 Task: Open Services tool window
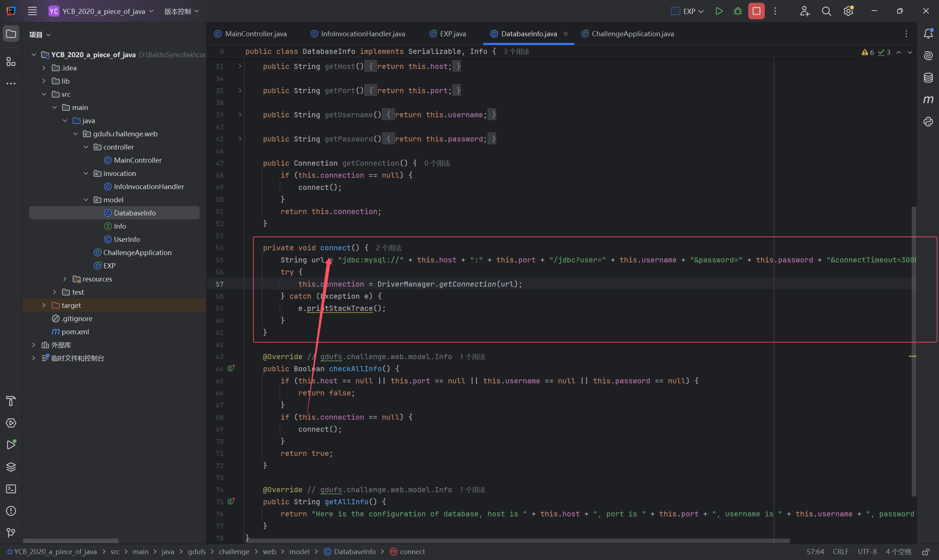click(x=11, y=423)
